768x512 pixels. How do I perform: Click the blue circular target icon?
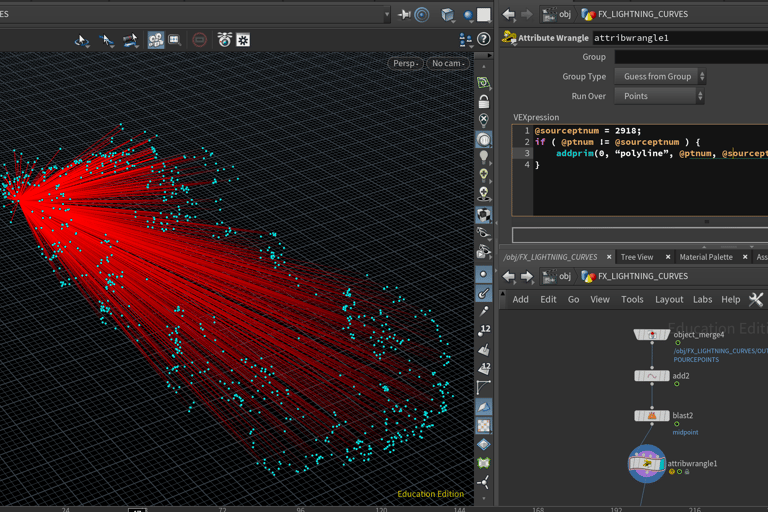tap(422, 15)
